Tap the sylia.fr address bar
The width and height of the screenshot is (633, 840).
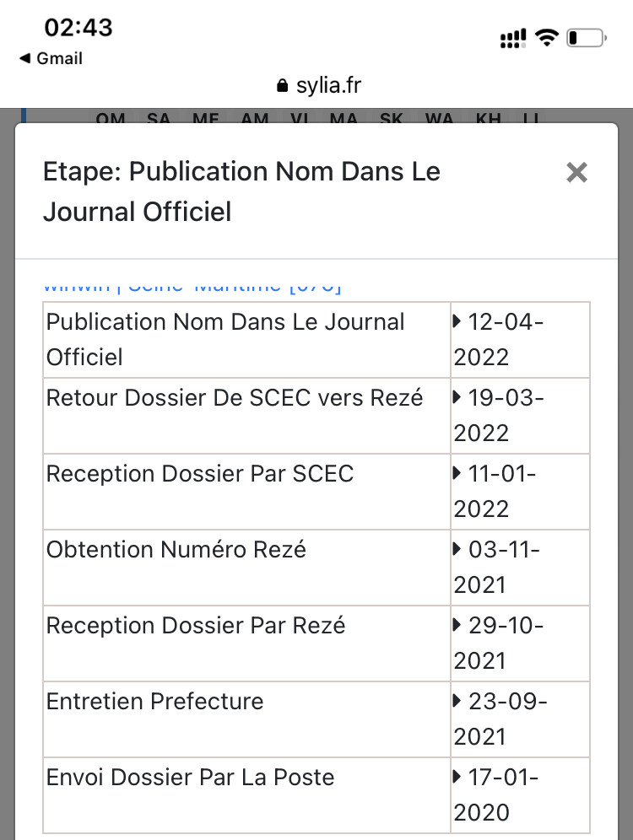319,85
